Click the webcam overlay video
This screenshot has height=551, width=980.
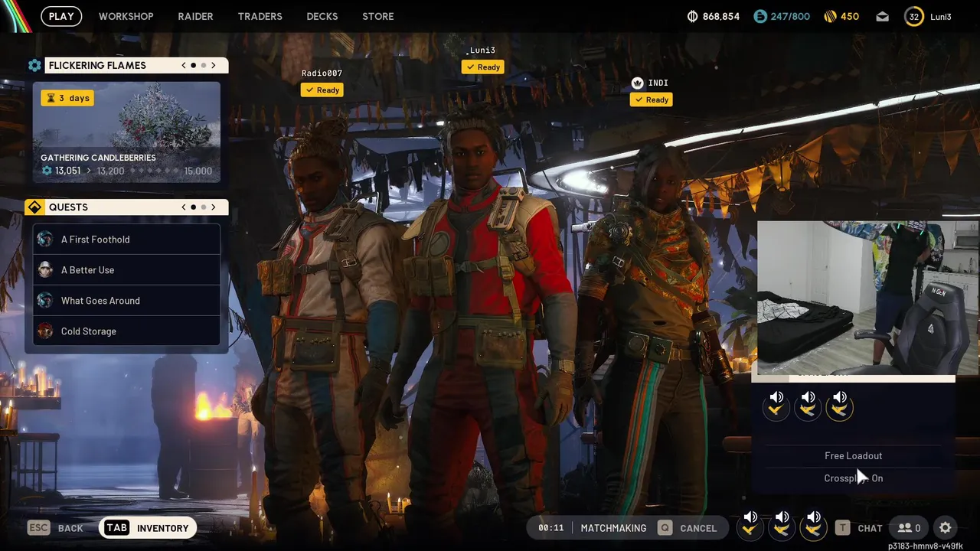[x=868, y=298]
